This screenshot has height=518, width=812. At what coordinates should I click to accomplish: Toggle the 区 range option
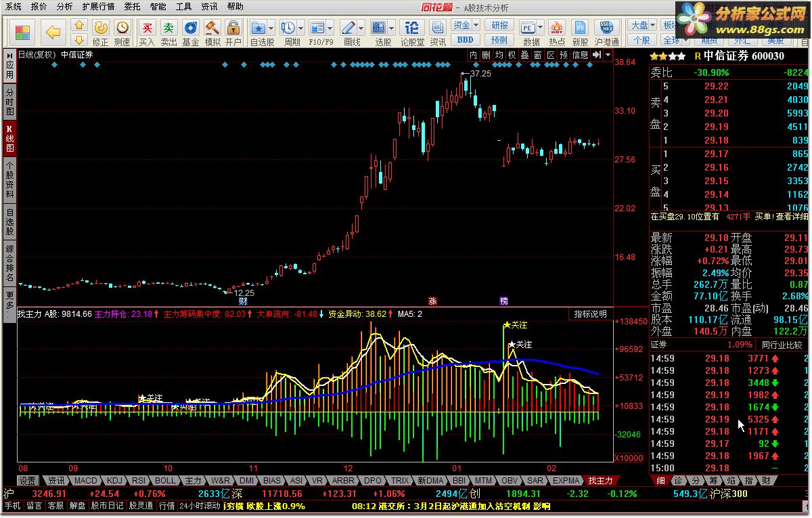point(551,55)
